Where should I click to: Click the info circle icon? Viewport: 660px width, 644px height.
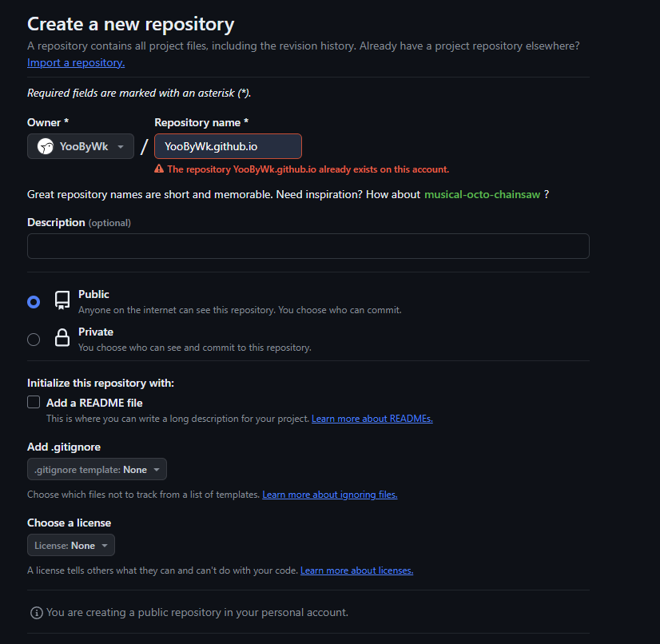(37, 613)
